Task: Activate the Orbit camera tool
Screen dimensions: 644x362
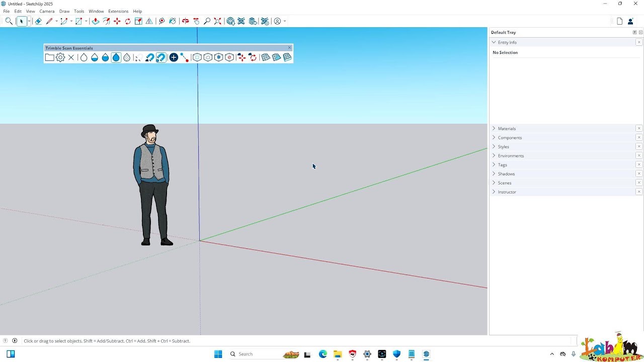Action: (186, 21)
